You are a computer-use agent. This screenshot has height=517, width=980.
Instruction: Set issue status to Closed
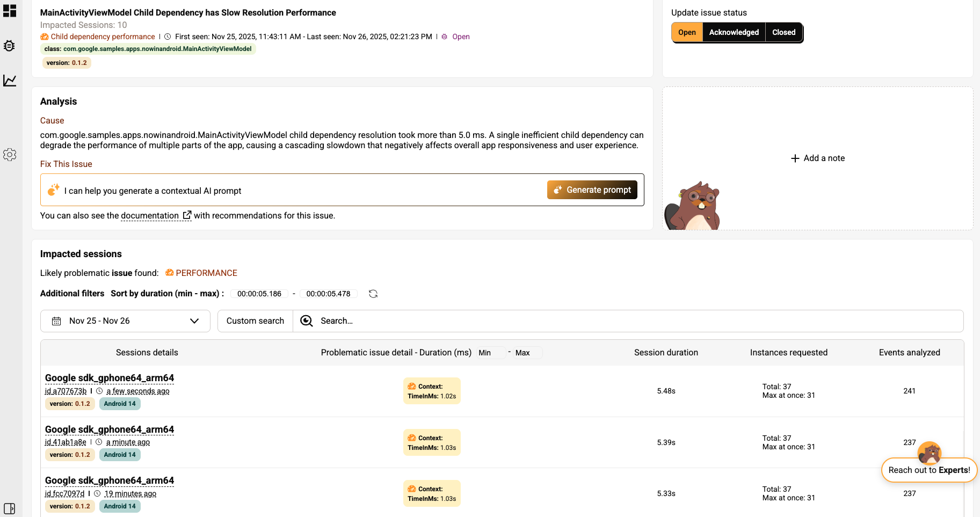[783, 32]
